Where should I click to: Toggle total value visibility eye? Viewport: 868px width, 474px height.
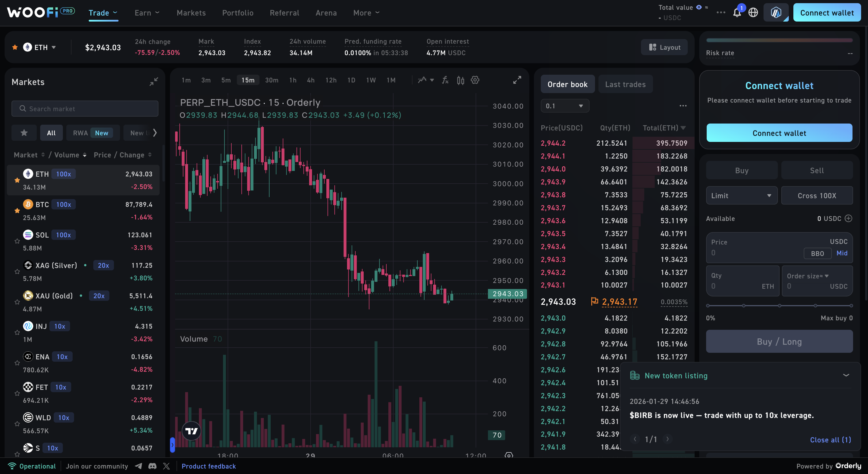coord(699,7)
